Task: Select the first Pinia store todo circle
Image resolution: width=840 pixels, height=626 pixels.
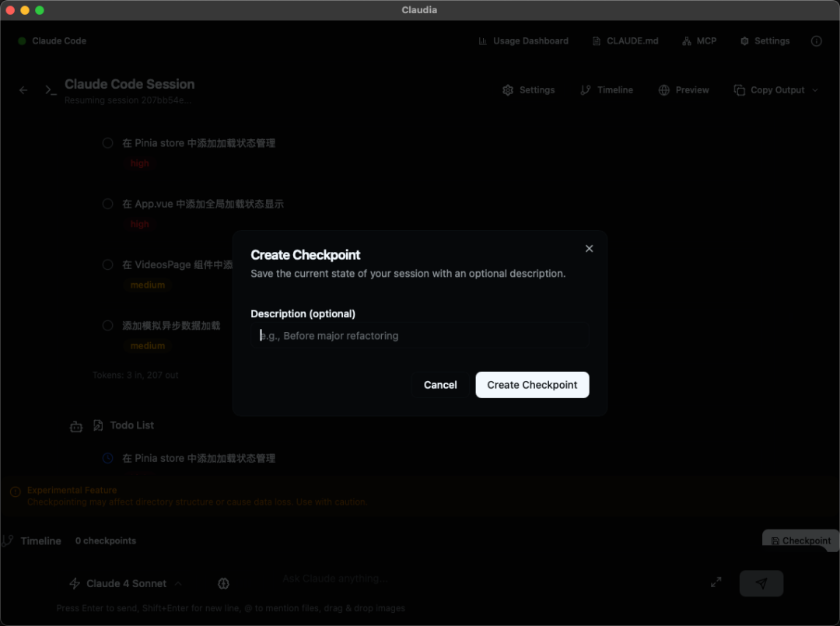Action: (x=107, y=143)
